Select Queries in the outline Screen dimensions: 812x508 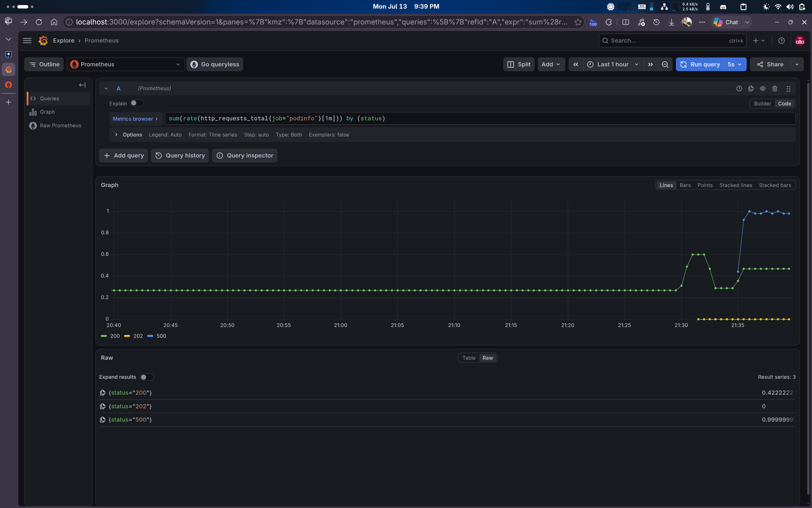tap(58, 98)
